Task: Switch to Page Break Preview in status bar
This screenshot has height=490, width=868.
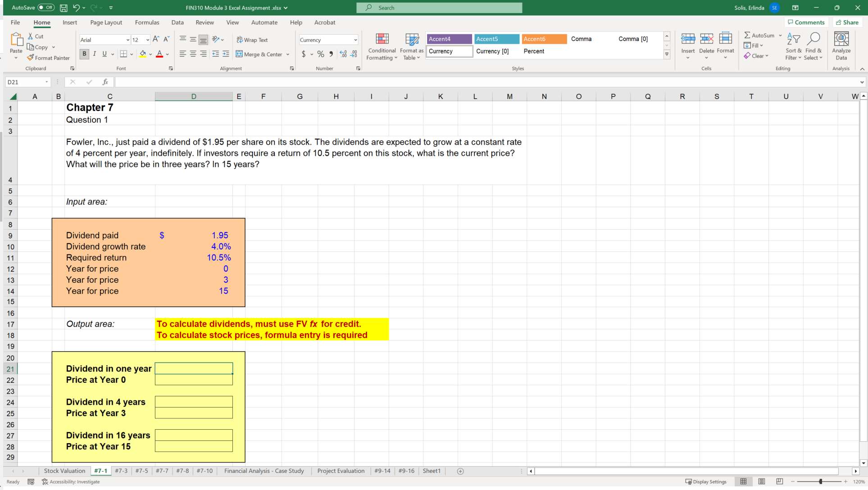Action: point(780,481)
